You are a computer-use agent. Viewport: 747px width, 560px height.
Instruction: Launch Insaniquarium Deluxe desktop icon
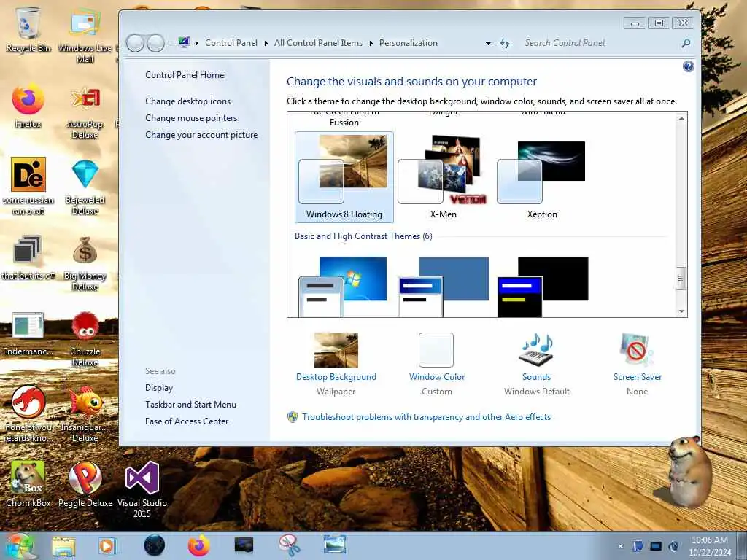pos(85,413)
